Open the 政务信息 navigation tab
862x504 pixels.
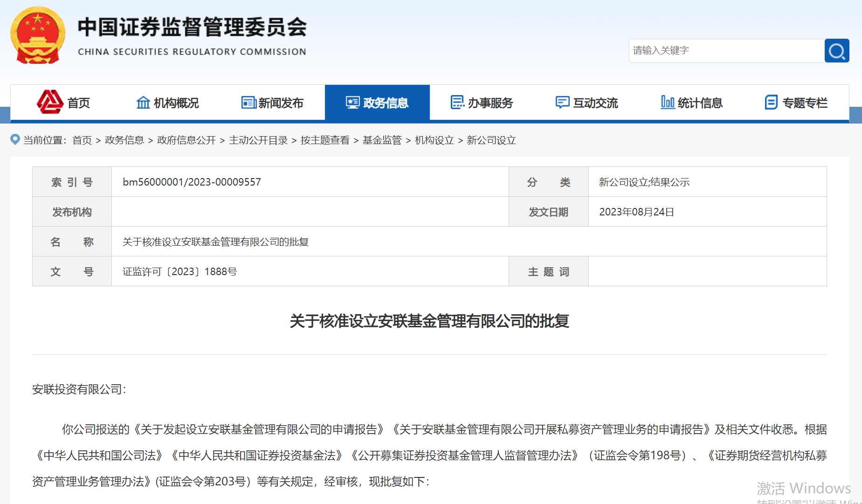point(377,103)
